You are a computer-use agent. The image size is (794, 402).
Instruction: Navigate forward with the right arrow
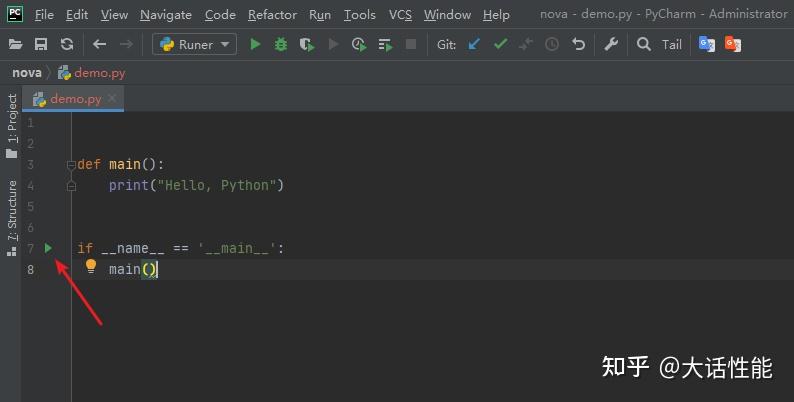pyautogui.click(x=126, y=45)
